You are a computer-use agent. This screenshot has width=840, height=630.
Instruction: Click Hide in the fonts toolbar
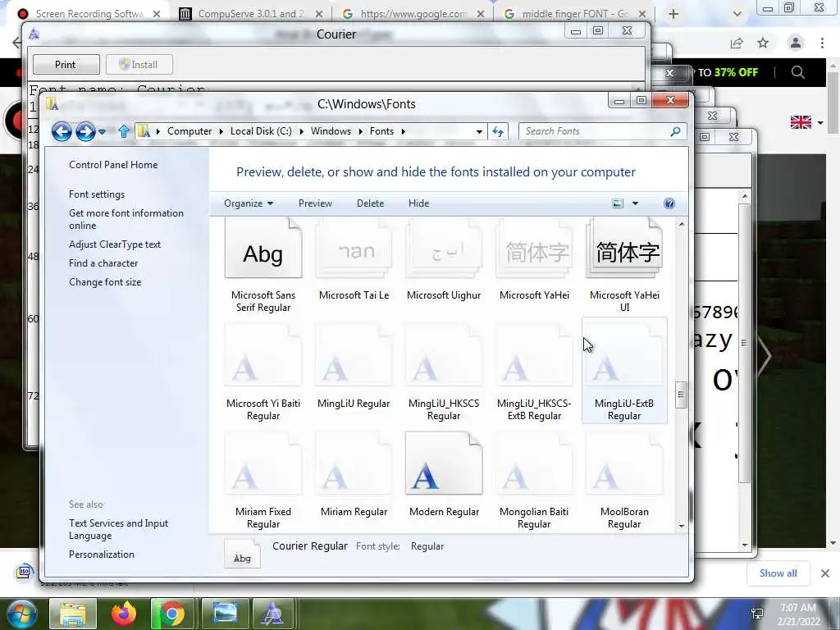pos(418,203)
